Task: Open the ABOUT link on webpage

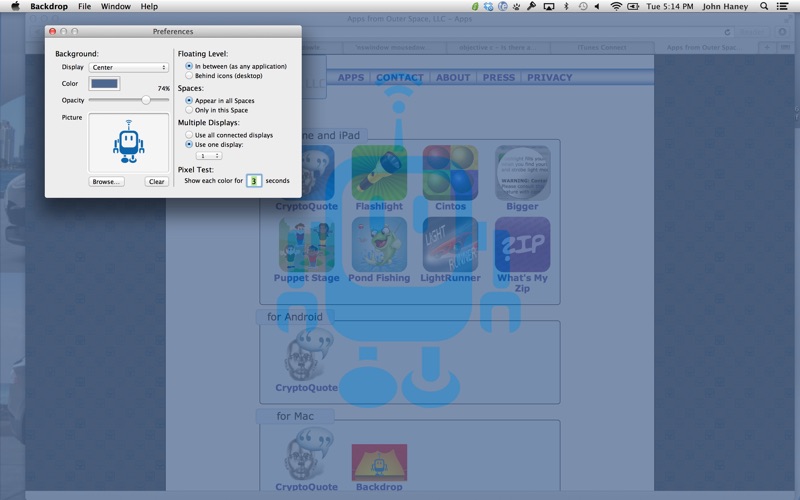Action: (453, 78)
